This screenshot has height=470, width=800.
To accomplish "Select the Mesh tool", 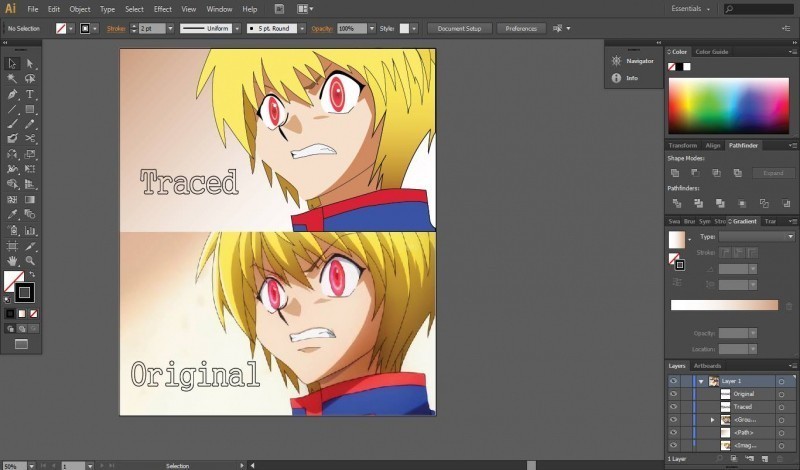I will click(12, 200).
